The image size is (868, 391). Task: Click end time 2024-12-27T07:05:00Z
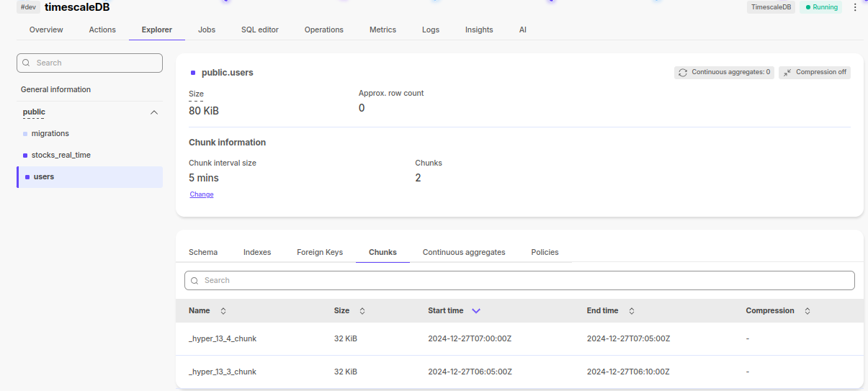coord(628,339)
